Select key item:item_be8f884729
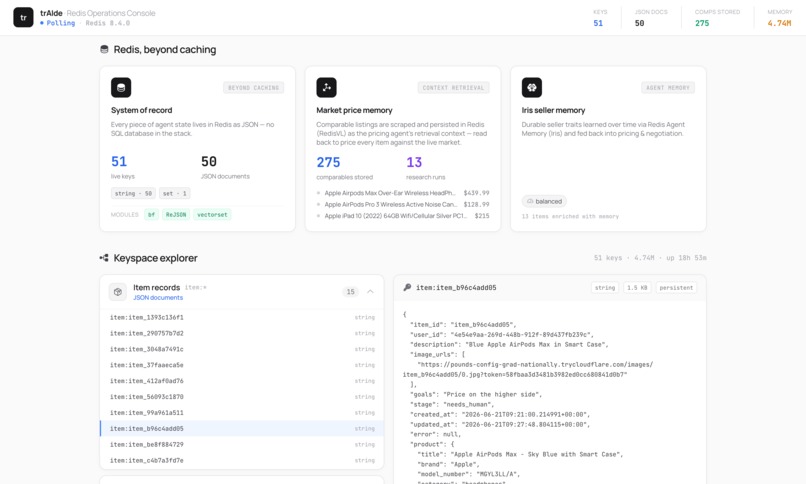 pos(242,444)
